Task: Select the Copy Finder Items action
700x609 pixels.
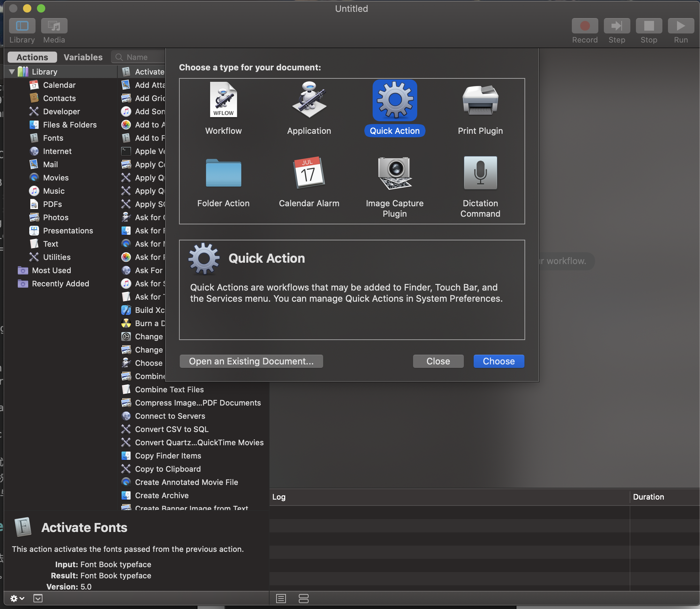Action: [x=168, y=456]
